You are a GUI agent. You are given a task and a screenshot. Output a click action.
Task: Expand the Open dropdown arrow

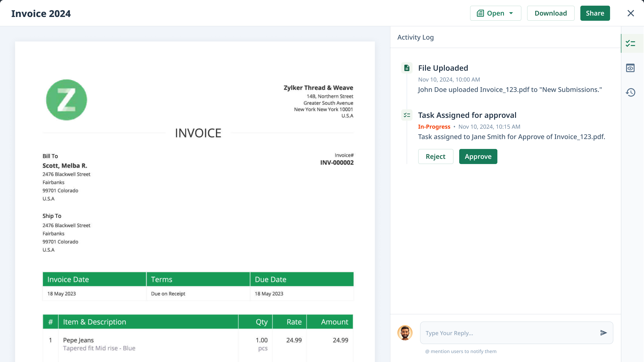[x=511, y=13]
